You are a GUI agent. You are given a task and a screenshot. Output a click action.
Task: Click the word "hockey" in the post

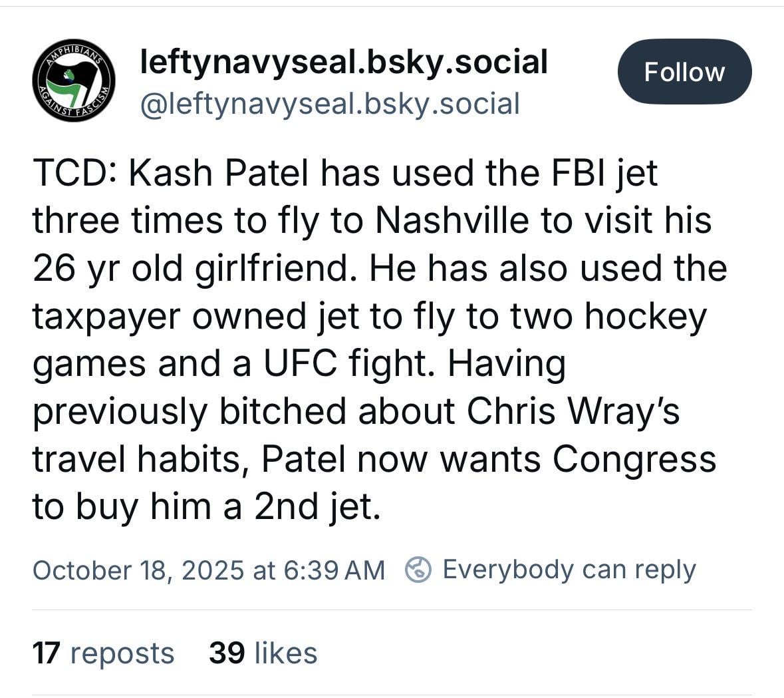645,317
